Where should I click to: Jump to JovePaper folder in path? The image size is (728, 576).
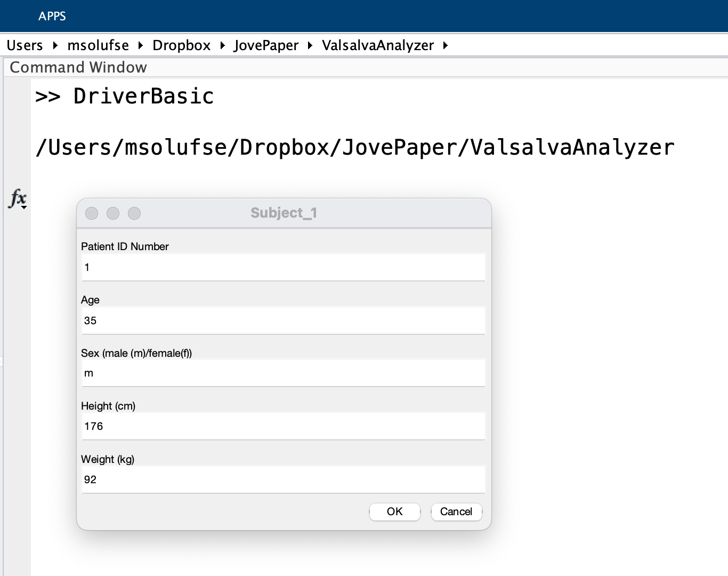(266, 45)
